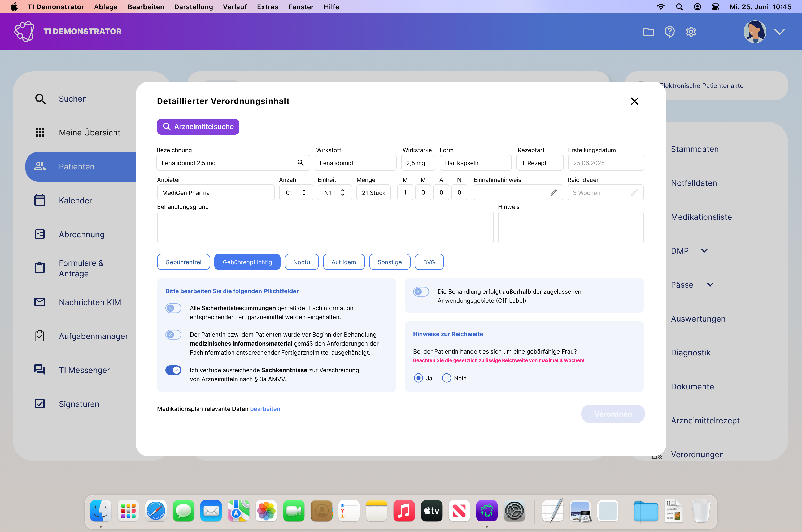The width and height of the screenshot is (802, 532).
Task: Open Nachrichten KIM envelope icon
Action: 40,302
